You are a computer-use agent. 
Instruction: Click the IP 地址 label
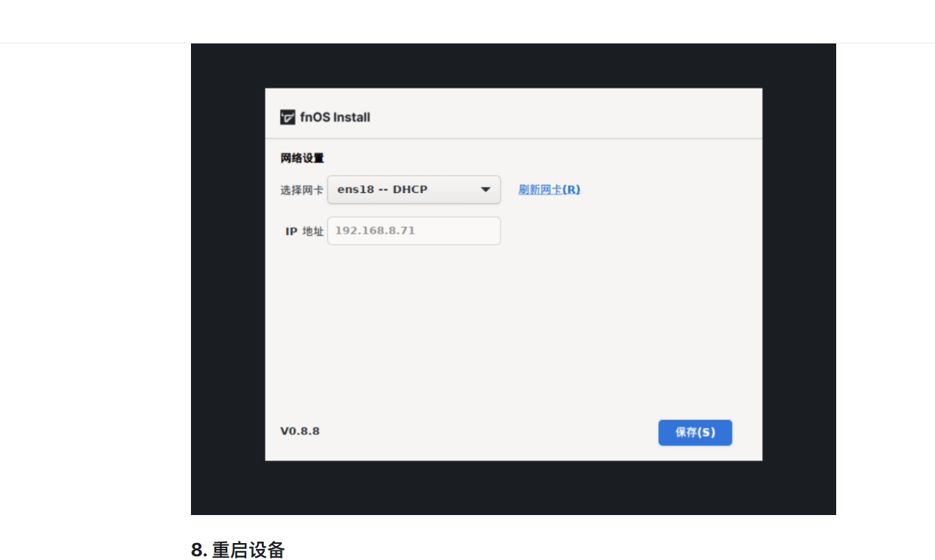click(305, 231)
